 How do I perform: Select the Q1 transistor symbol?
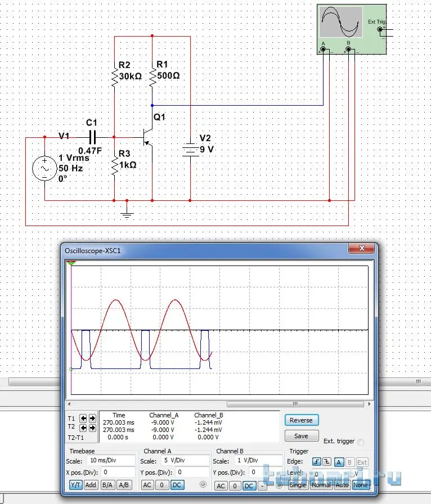point(147,137)
